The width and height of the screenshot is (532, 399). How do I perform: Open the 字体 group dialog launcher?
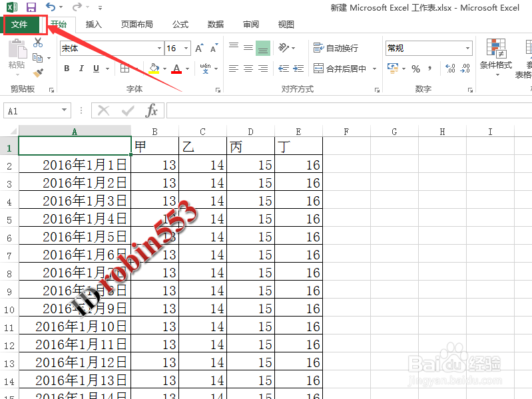218,90
